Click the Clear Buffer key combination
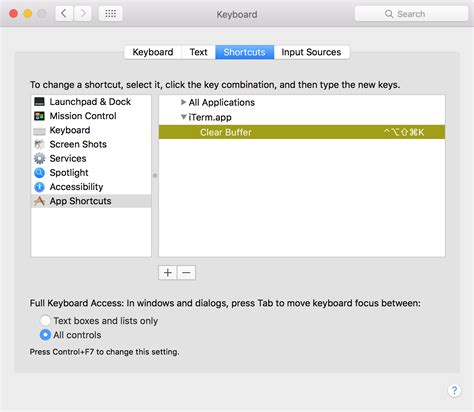 click(404, 132)
